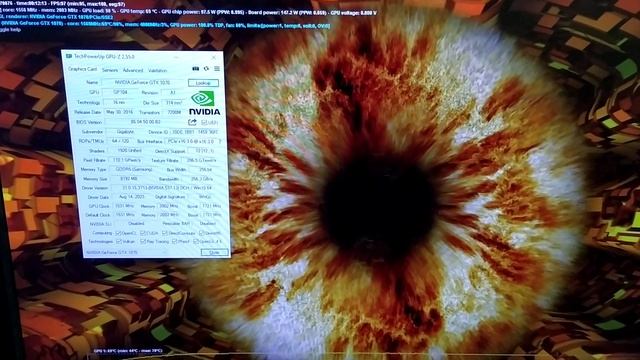Click the BIOS share/export arrow icon
Viewport: 640px width, 360px height.
pyautogui.click(x=192, y=122)
